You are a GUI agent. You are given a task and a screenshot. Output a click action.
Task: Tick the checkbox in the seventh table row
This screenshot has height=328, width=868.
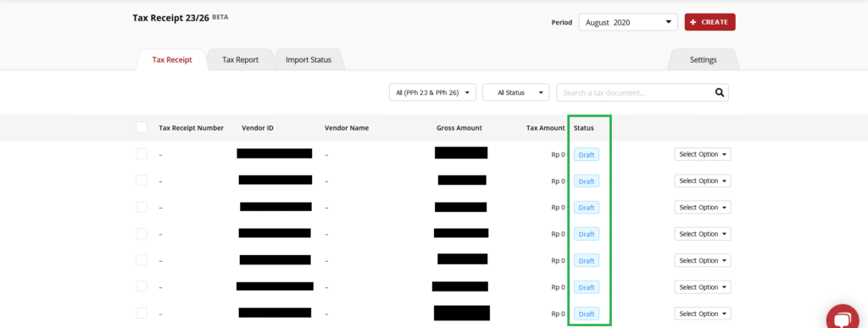[x=142, y=313]
